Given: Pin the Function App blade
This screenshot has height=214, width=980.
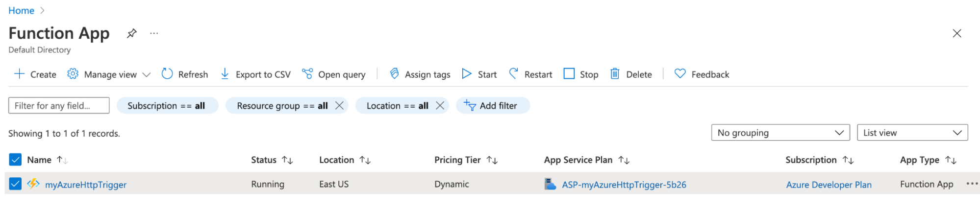Looking at the screenshot, I should 131,34.
